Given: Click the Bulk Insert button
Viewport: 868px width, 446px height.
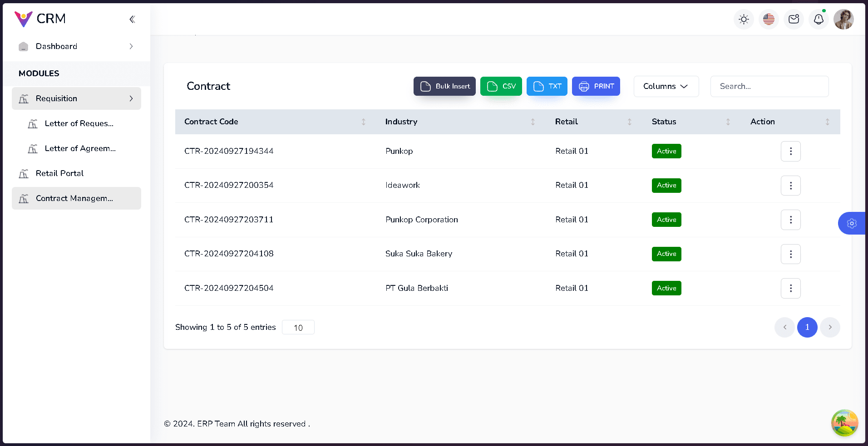Looking at the screenshot, I should tap(444, 86).
